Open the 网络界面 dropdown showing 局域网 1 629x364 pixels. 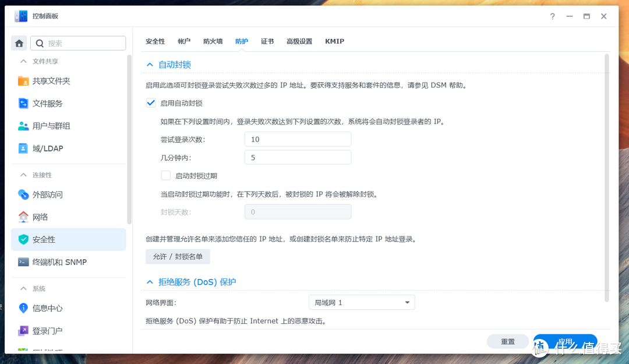[x=361, y=302]
